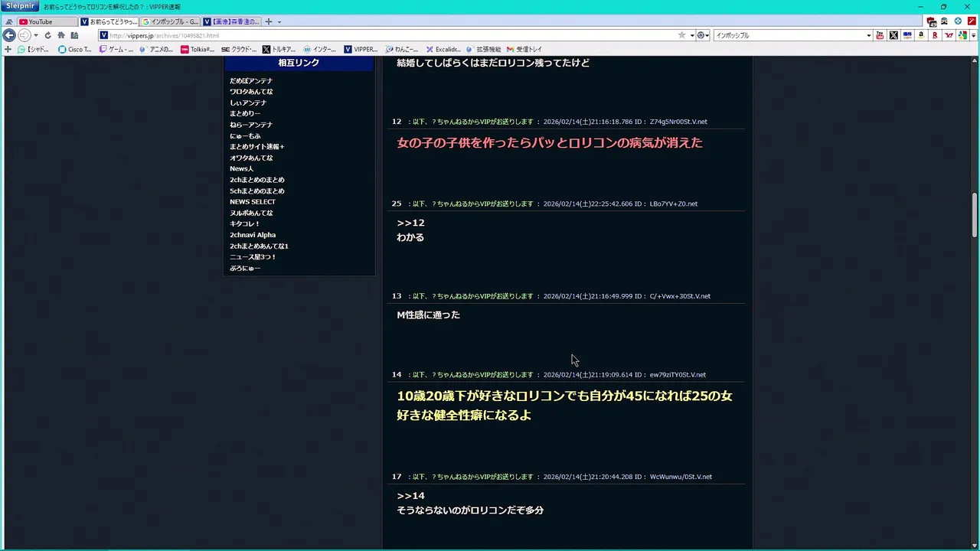The width and height of the screenshot is (980, 551).
Task: Open the News人 link
Action: point(241,168)
